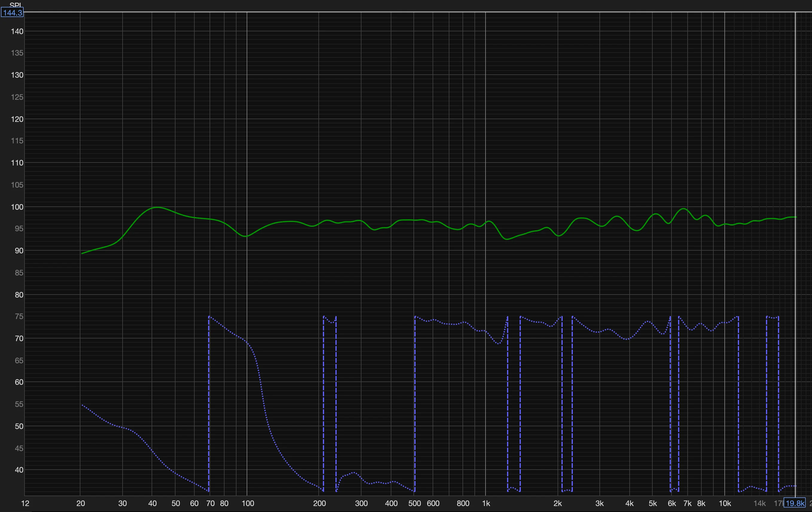
Task: Click the 95 dB label on SPL axis
Action: pos(19,229)
